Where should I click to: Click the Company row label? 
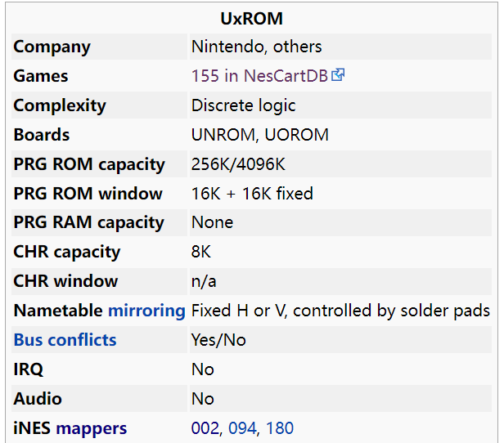(x=52, y=47)
